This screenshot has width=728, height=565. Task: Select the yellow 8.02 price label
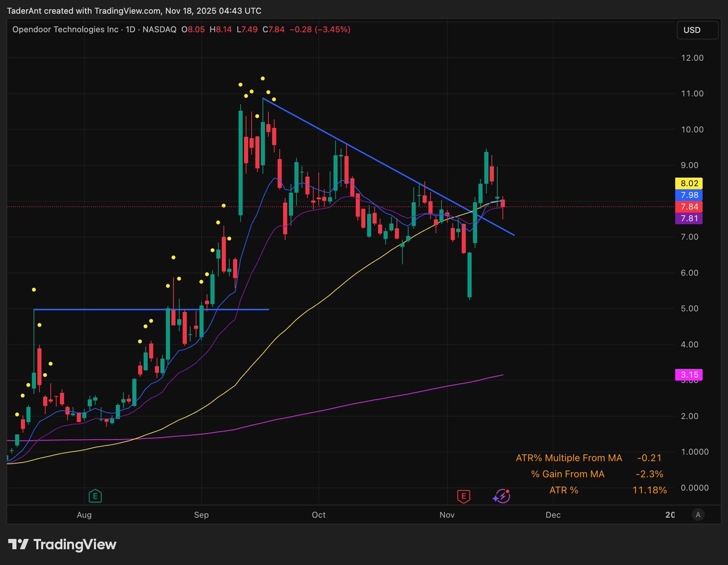[x=688, y=183]
